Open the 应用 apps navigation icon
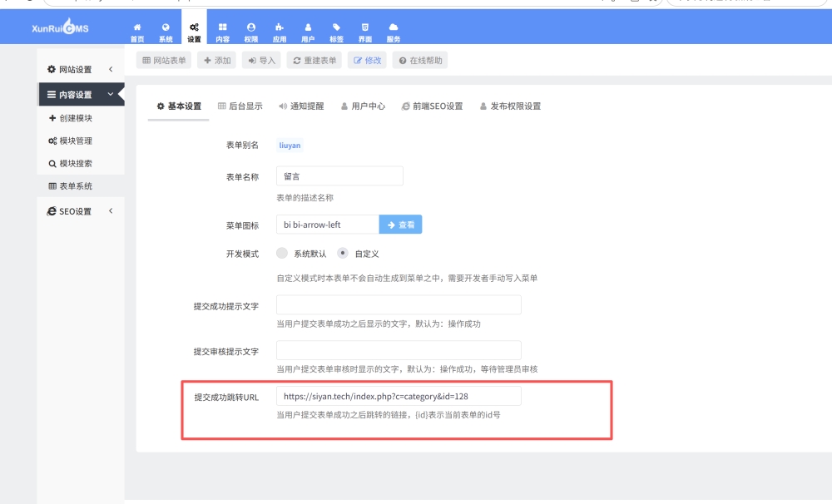 tap(280, 32)
